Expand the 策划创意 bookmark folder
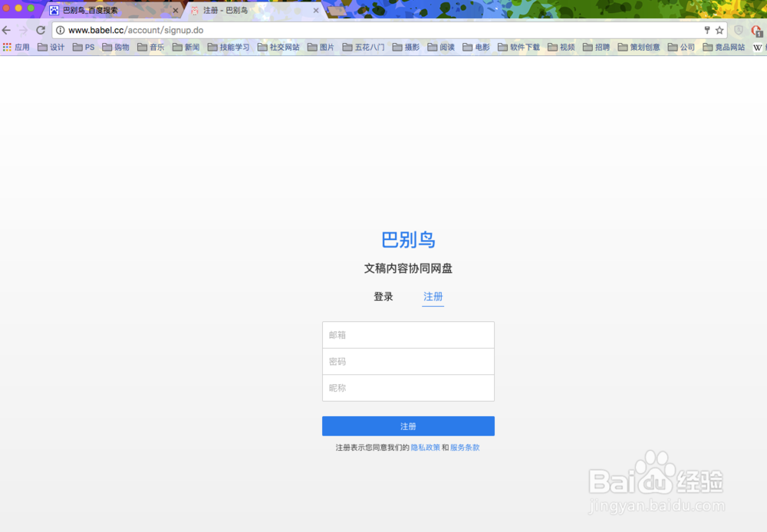The height and width of the screenshot is (532, 767). pos(639,47)
